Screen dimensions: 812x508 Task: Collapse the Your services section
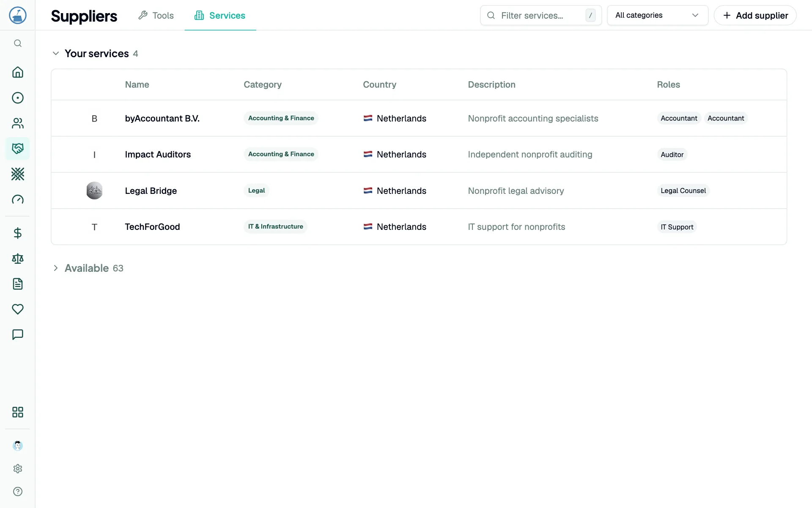[55, 53]
